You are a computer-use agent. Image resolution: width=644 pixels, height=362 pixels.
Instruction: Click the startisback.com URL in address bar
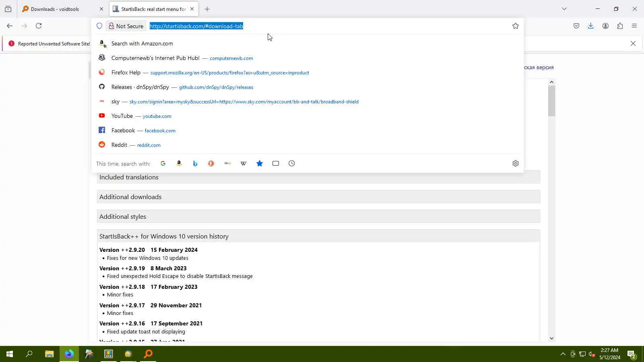[196, 26]
